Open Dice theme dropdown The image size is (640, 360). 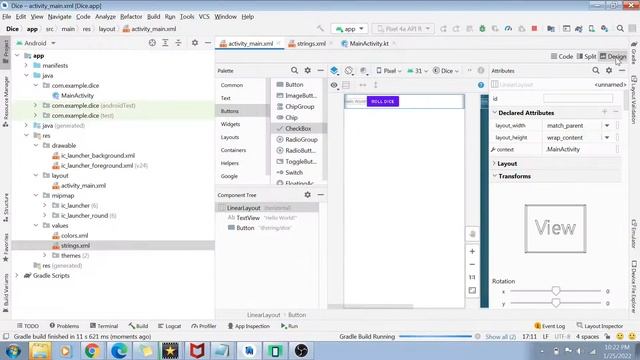tap(446, 71)
